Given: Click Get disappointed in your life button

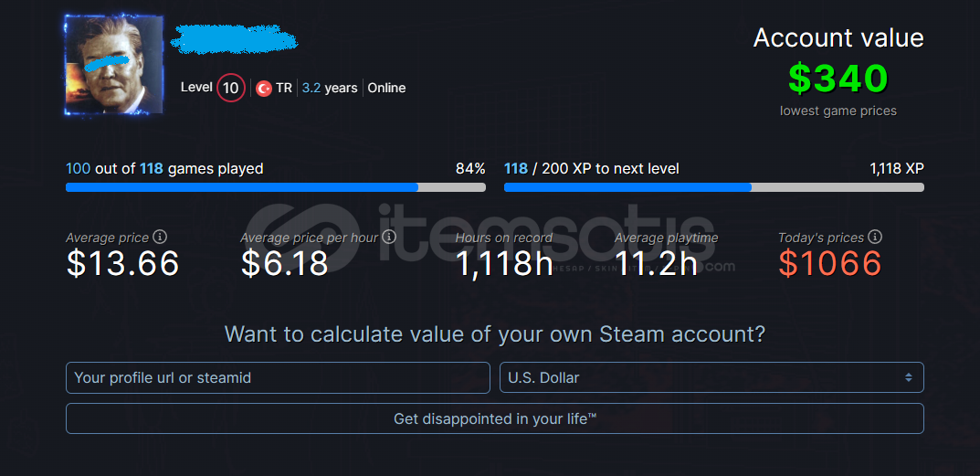Looking at the screenshot, I should [x=494, y=418].
